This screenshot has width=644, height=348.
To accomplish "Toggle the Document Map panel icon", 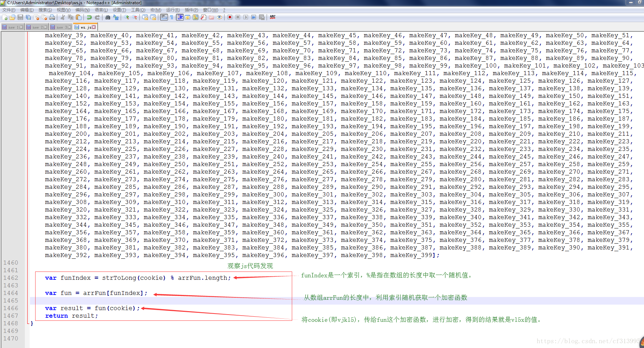I will coord(196,17).
